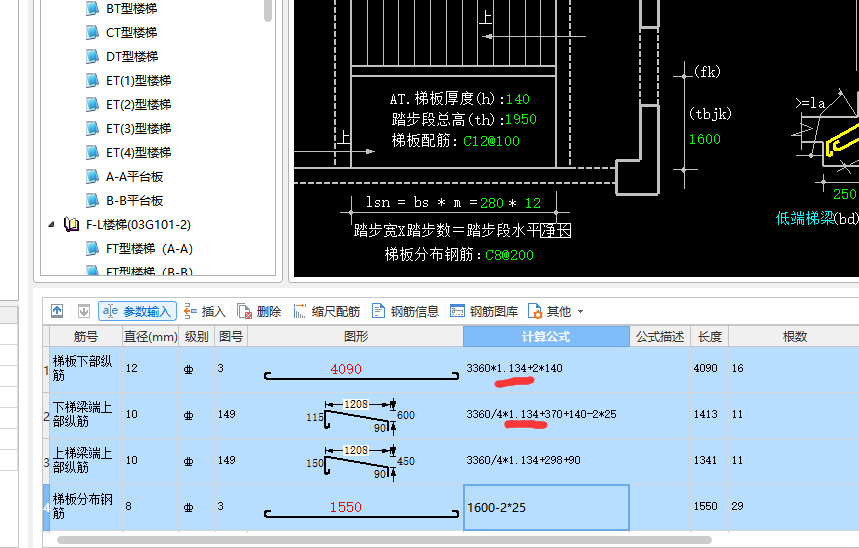Click the page icon beside ET(3)型楼梯
The width and height of the screenshot is (859, 548).
point(92,129)
